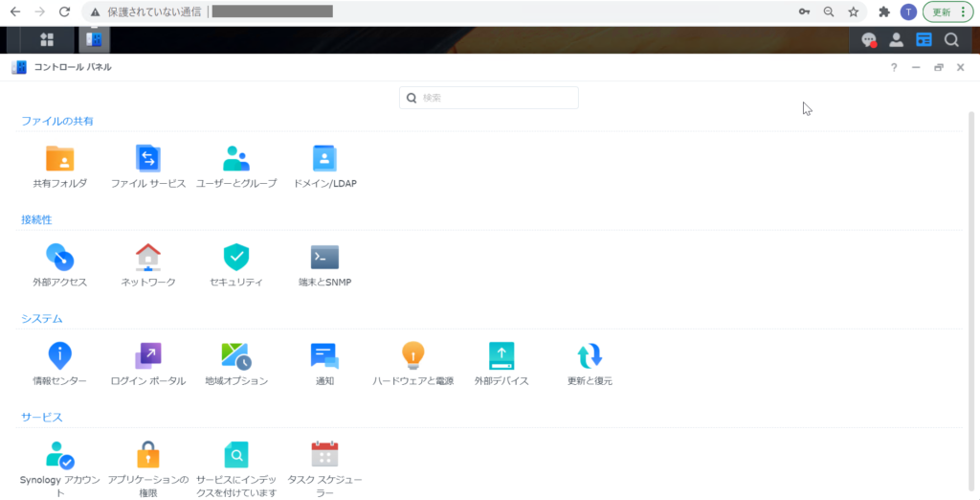Open 更新と復元 icon

[590, 356]
